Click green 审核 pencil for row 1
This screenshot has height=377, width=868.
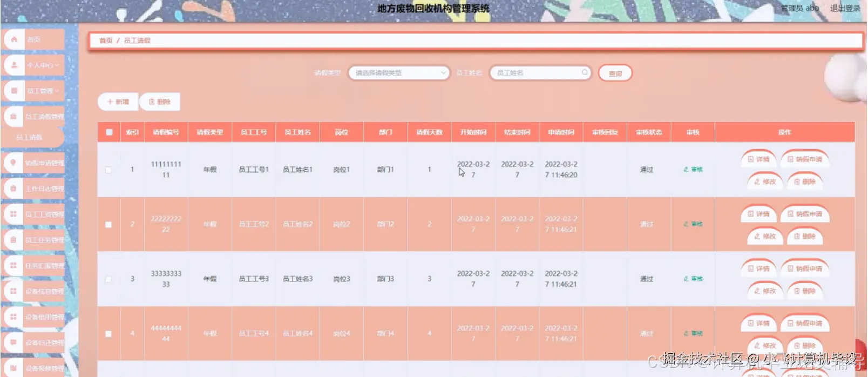tap(693, 170)
